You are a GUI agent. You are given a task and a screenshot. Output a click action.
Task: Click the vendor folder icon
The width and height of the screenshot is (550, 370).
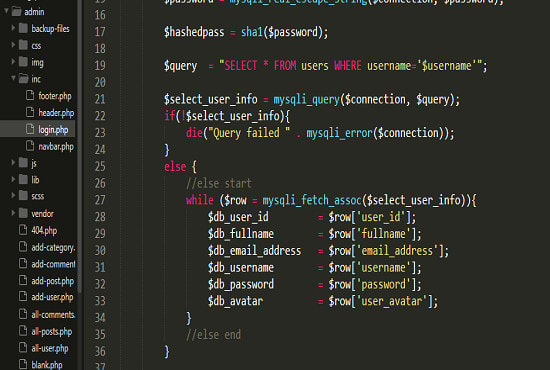(23, 213)
